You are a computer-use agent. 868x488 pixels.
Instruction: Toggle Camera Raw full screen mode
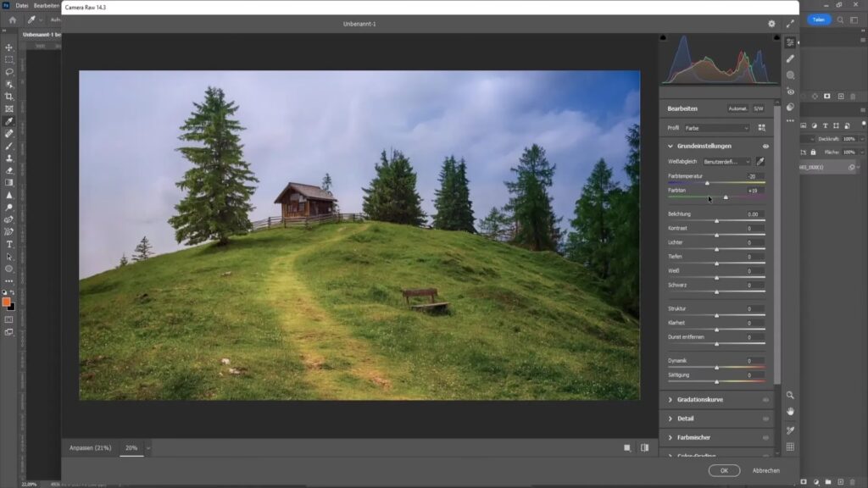[x=791, y=24]
